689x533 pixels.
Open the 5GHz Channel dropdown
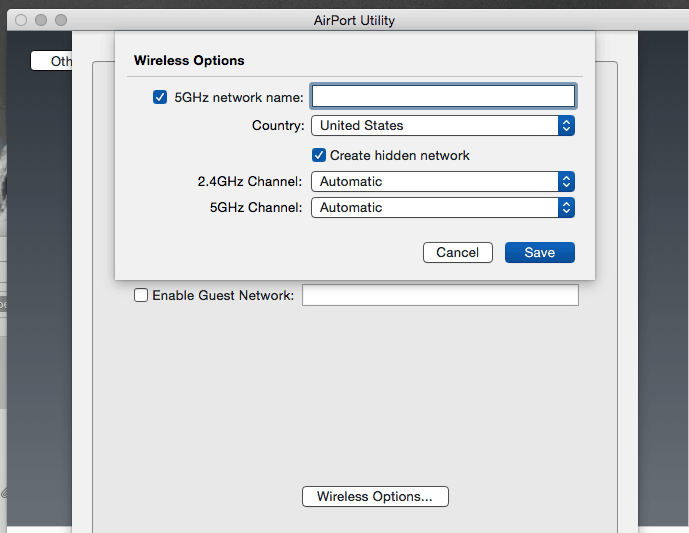(x=443, y=207)
